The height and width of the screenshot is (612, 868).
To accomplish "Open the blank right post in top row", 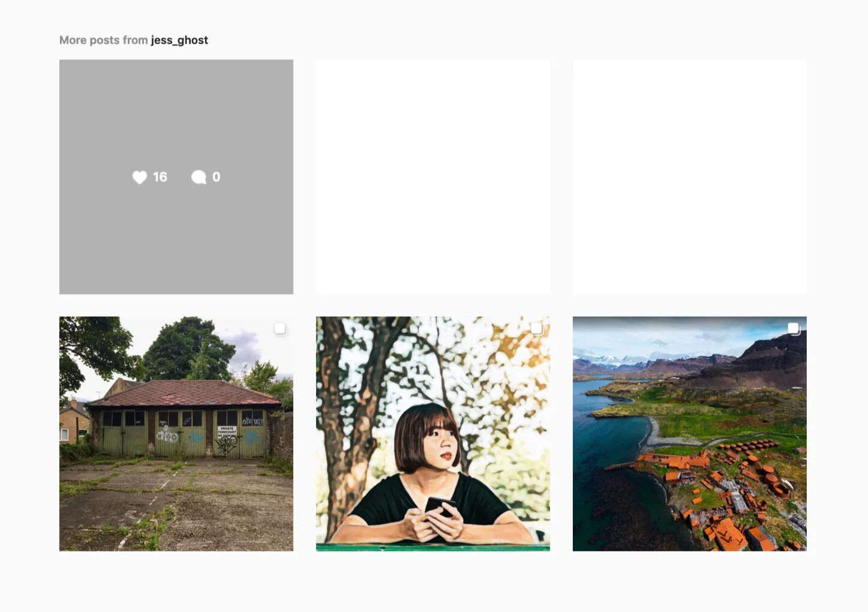I will click(x=690, y=177).
